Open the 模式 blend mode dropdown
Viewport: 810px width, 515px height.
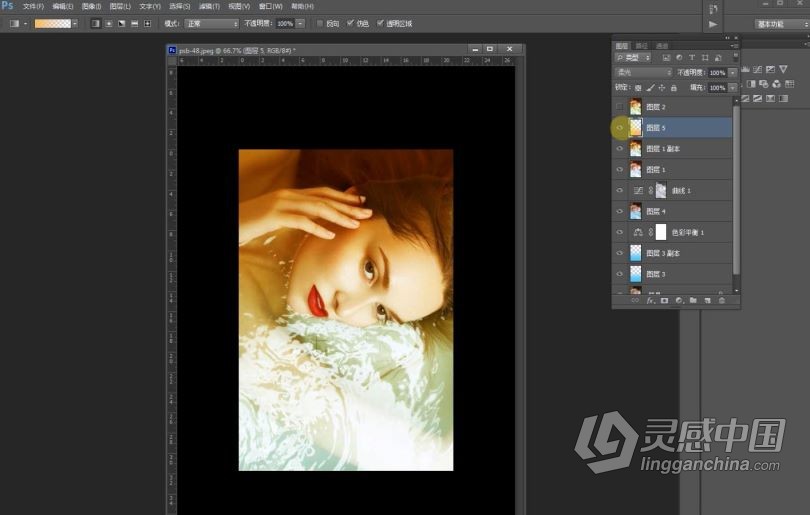pos(212,24)
